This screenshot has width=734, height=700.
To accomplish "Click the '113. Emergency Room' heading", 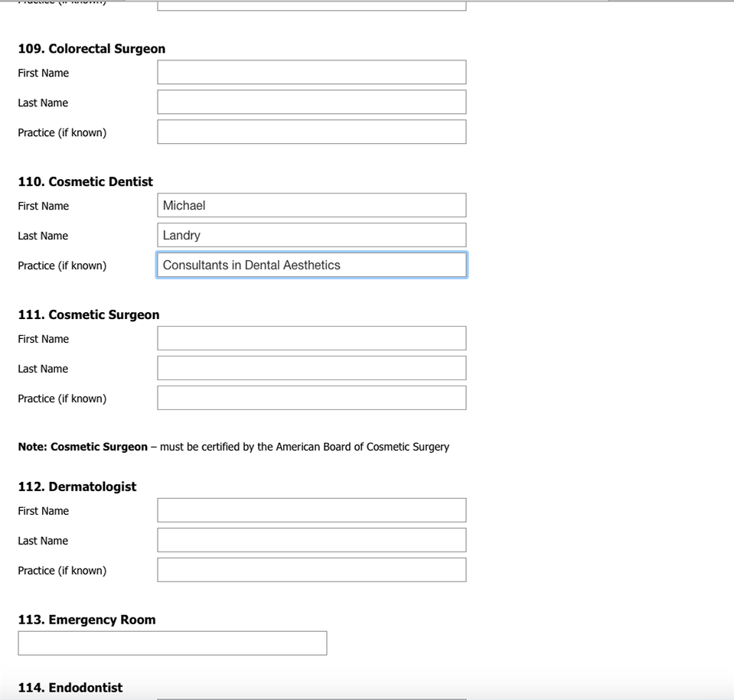I will (87, 620).
